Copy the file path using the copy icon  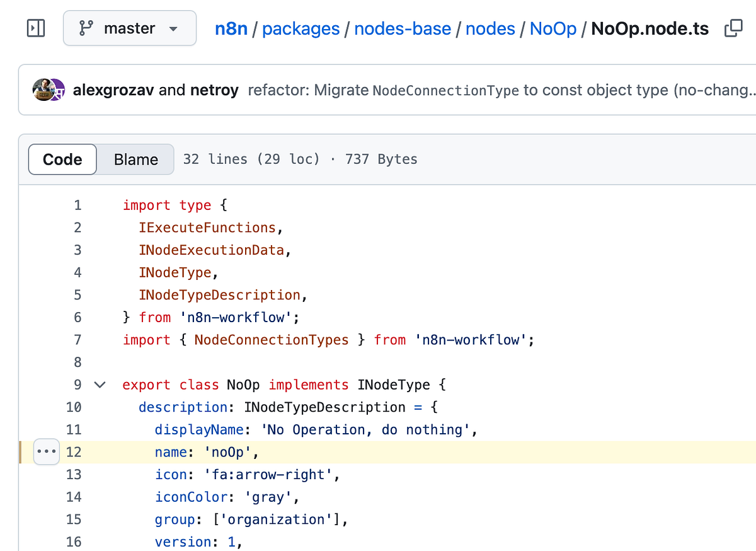click(x=733, y=28)
